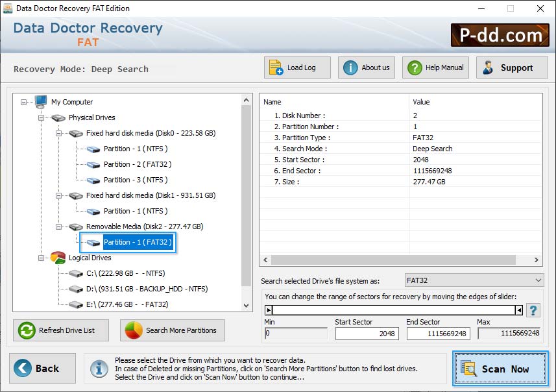Viewport: 556px width, 392px height.
Task: Click the Min sector field
Action: [x=296, y=334]
